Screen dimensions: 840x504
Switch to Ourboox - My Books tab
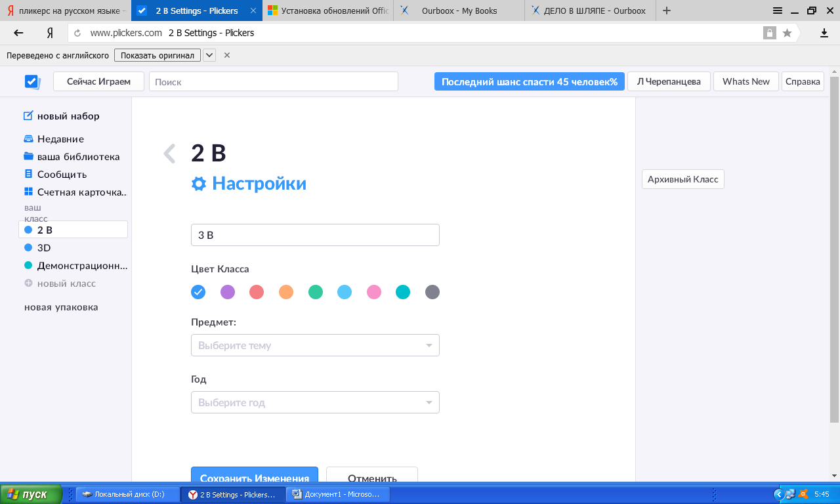point(459,10)
